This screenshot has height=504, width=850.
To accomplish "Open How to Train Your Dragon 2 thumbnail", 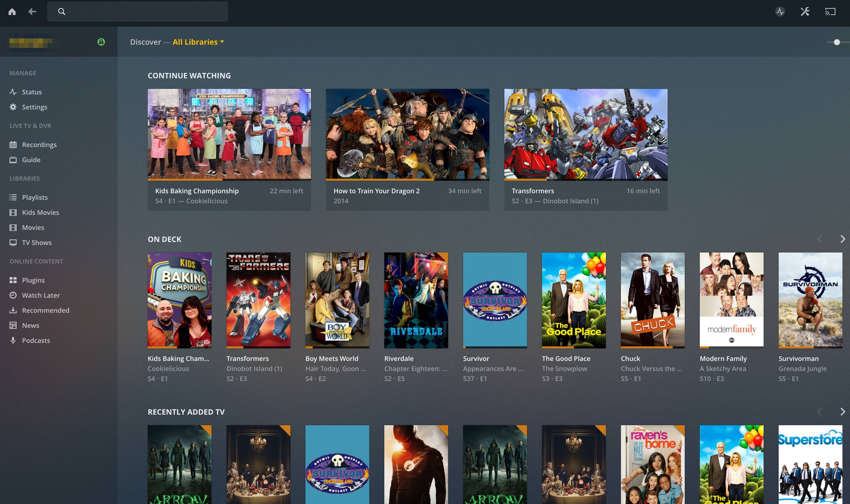I will [407, 134].
